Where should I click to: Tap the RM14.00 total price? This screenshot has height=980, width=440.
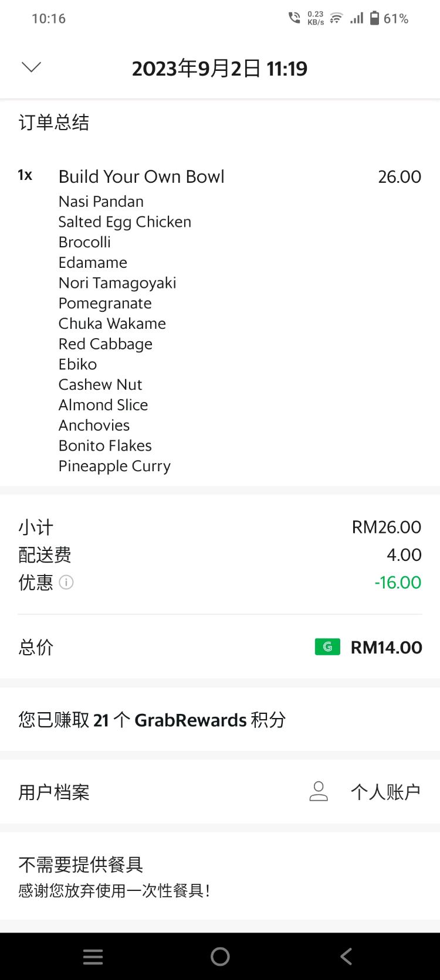[x=386, y=647]
